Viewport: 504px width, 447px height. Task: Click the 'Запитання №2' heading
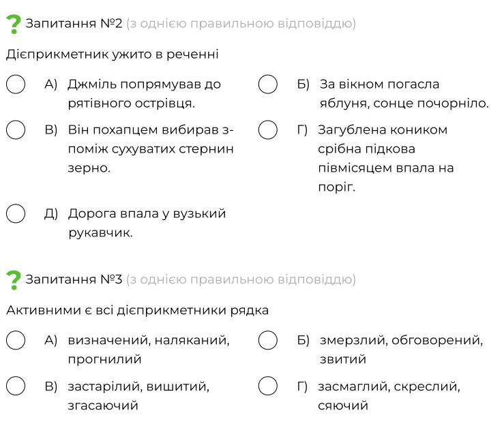74,23
